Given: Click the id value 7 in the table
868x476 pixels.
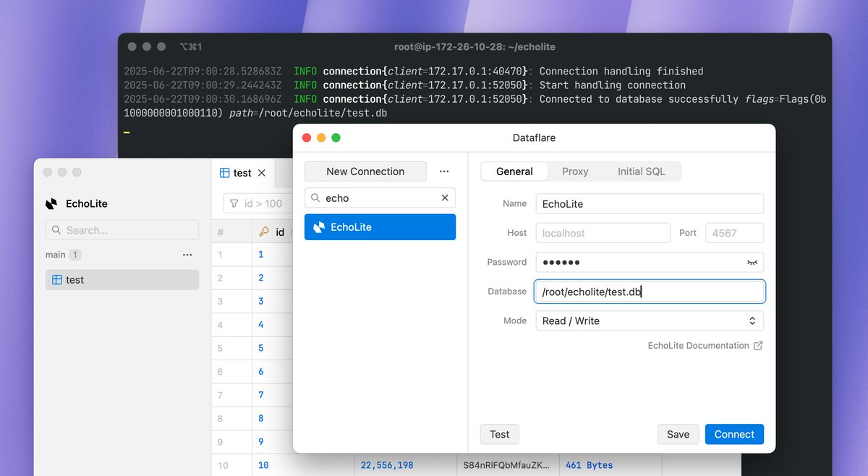Looking at the screenshot, I should pos(261,395).
